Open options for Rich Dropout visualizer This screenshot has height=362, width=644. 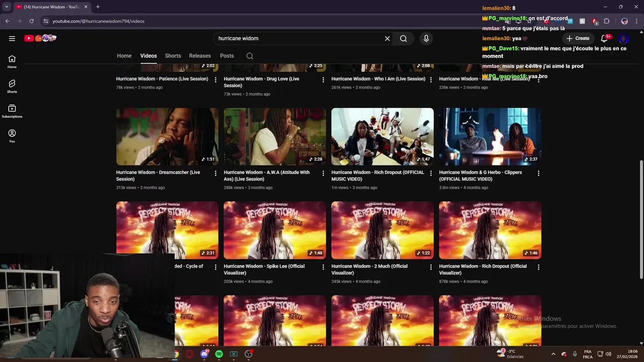[538, 267]
